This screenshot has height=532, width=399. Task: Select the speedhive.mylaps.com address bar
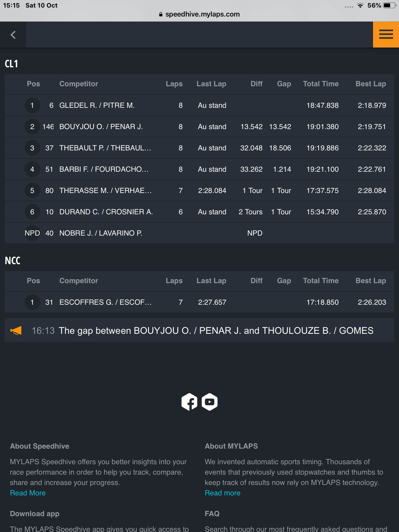199,14
